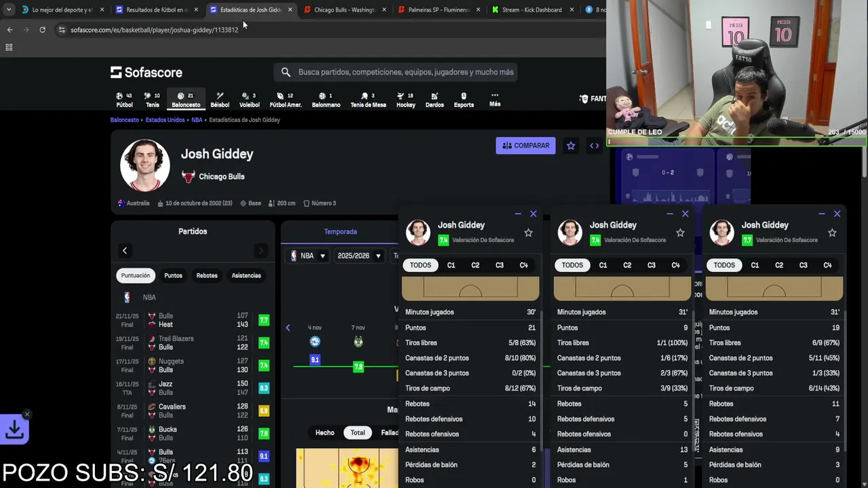Select C2 in second Giddey popup (9 puntos)
Image resolution: width=868 pixels, height=488 pixels.
point(627,265)
